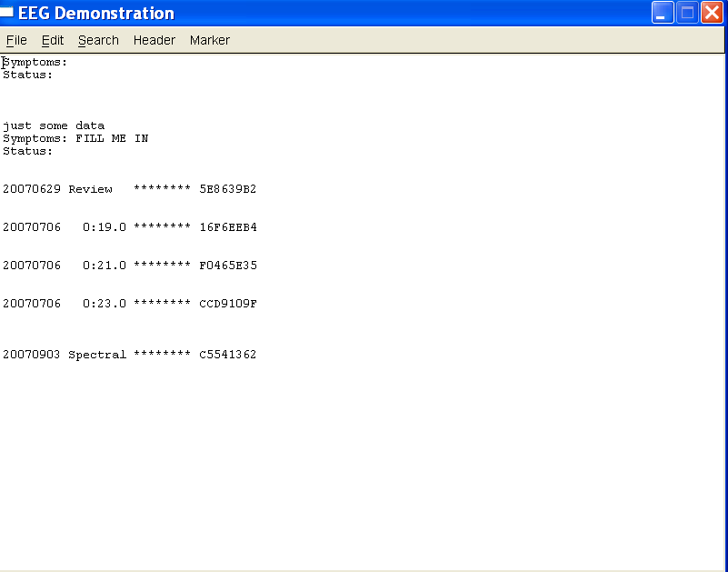Click the hash code F0465E35

pyautogui.click(x=228, y=266)
